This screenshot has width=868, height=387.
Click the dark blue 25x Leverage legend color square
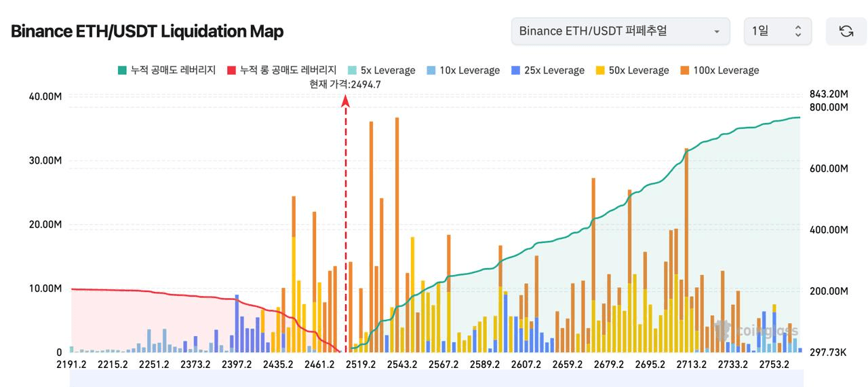(516, 70)
